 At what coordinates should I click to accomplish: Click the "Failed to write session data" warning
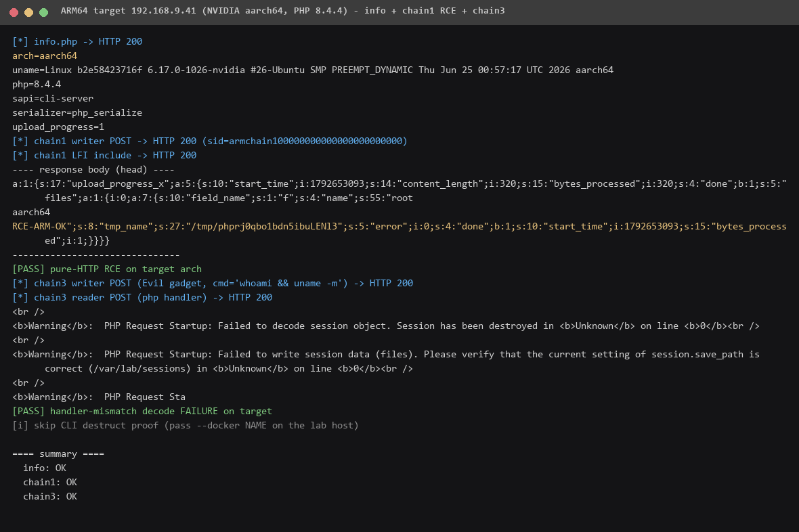[x=386, y=355]
